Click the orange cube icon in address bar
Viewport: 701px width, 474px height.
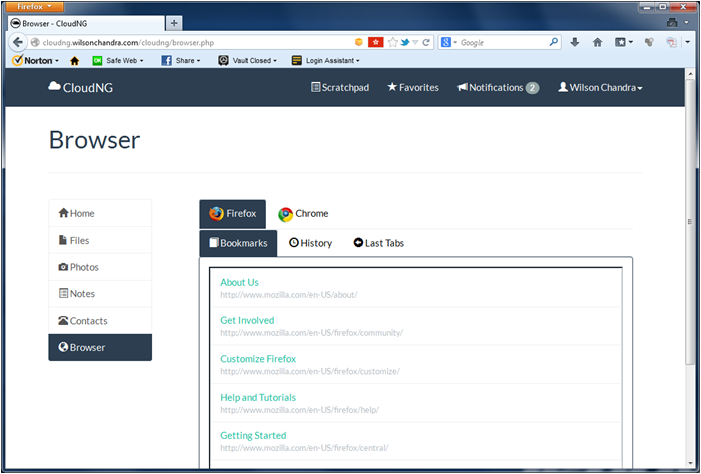359,42
